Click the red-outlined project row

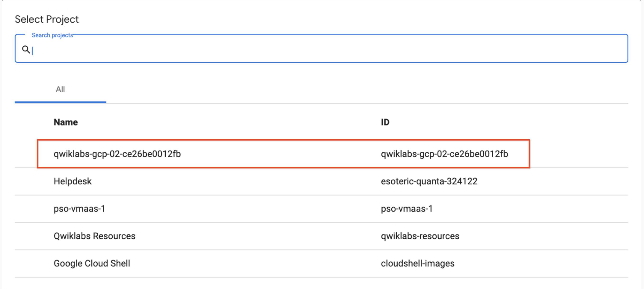275,154
